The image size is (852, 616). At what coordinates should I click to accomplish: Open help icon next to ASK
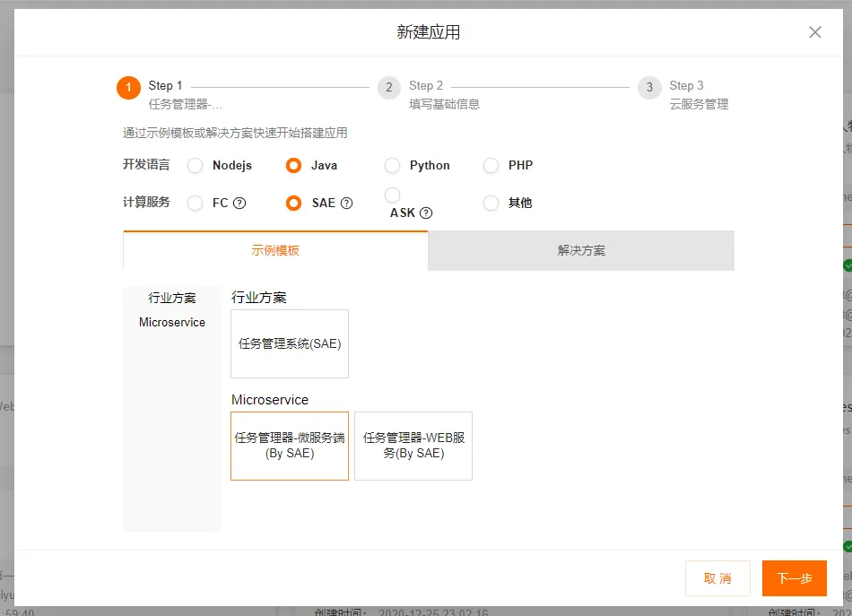click(427, 213)
